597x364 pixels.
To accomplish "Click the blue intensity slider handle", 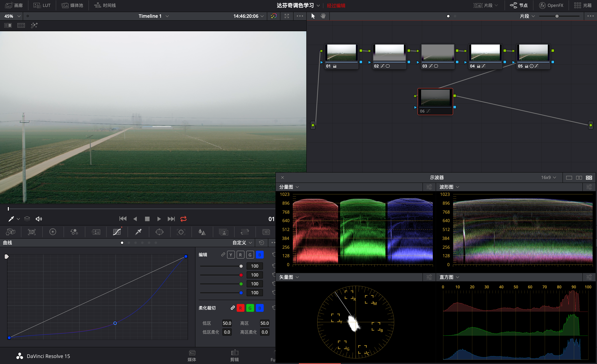I will point(241,293).
